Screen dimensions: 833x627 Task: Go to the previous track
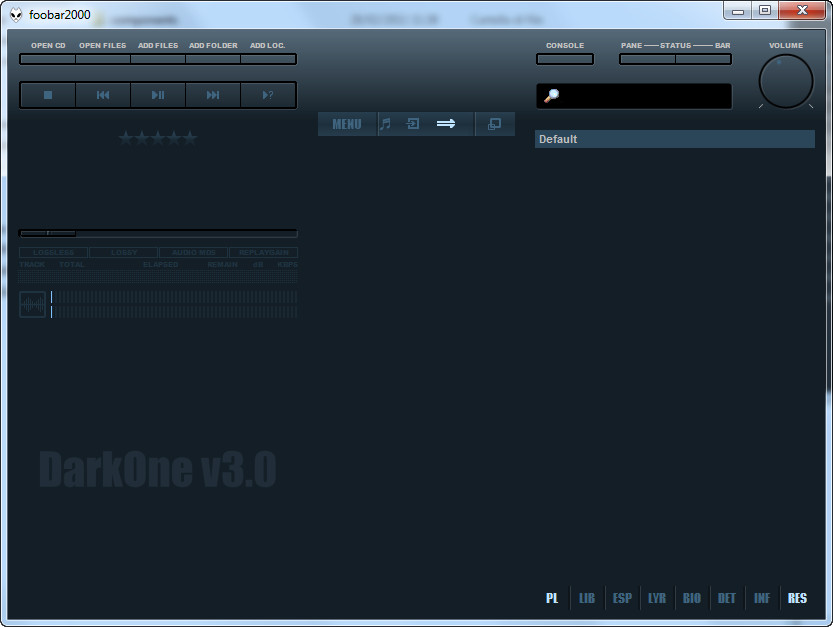(103, 95)
